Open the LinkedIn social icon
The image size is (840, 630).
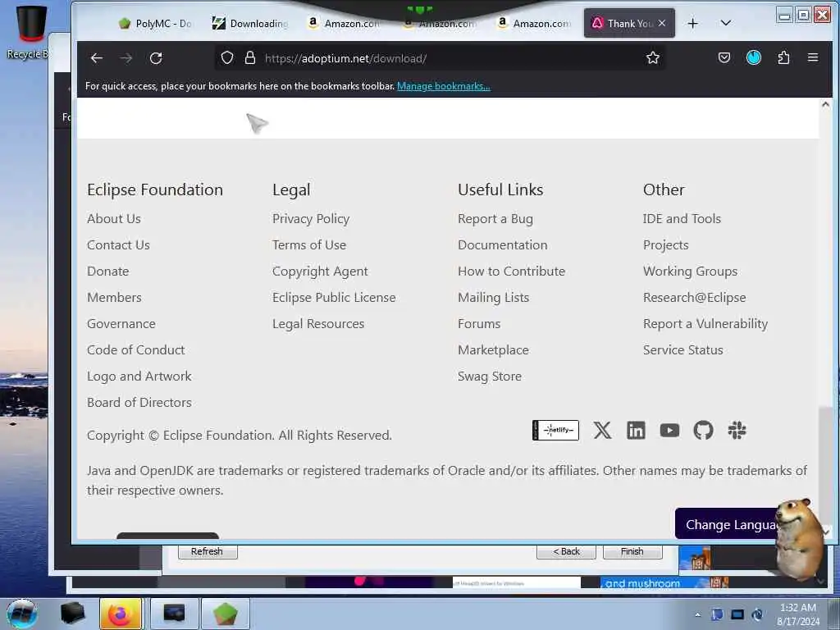click(636, 430)
